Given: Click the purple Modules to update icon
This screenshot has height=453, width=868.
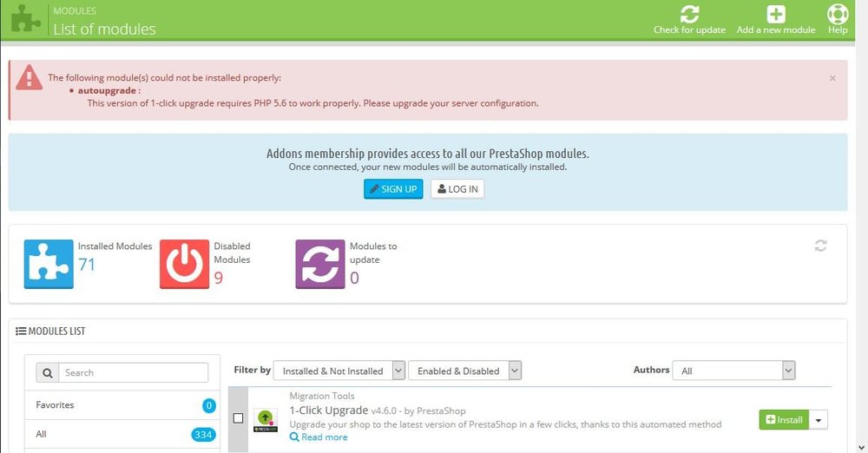Looking at the screenshot, I should point(320,264).
